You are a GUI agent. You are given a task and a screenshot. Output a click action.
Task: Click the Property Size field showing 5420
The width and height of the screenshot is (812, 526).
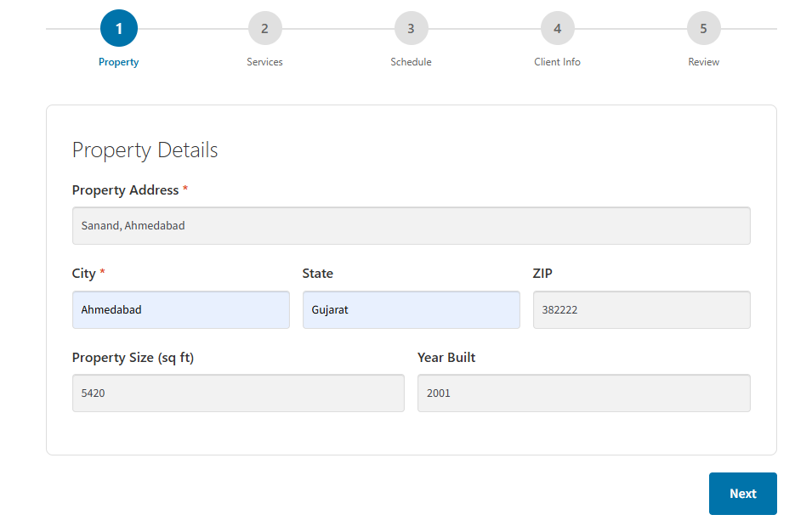(x=238, y=393)
